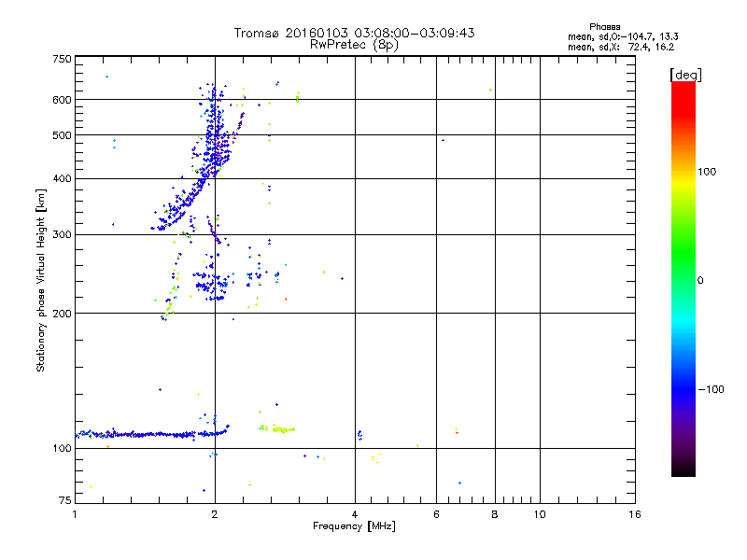Viewport: 747px width, 560px height.
Task: Click the x-axis label '1'
Action: (75, 514)
